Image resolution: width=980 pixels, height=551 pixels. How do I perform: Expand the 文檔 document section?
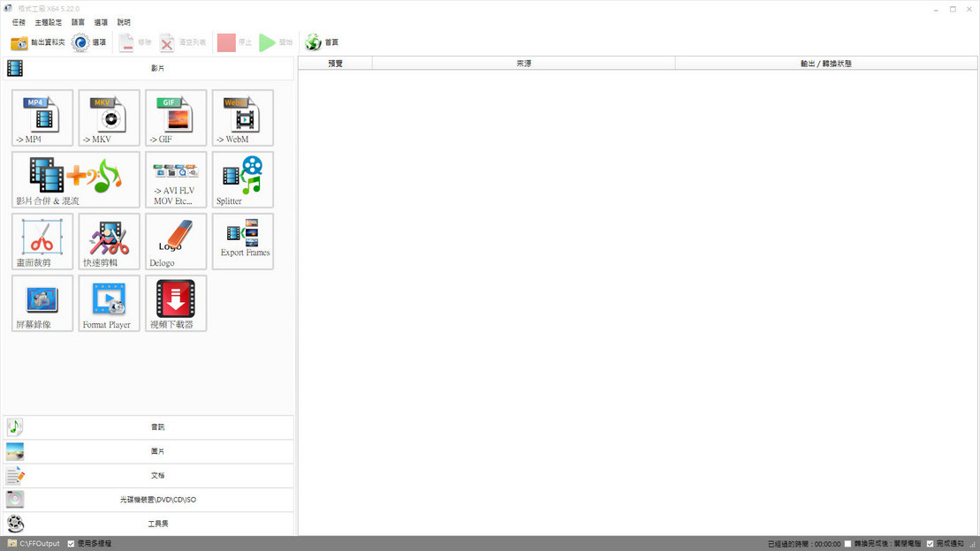(x=148, y=475)
